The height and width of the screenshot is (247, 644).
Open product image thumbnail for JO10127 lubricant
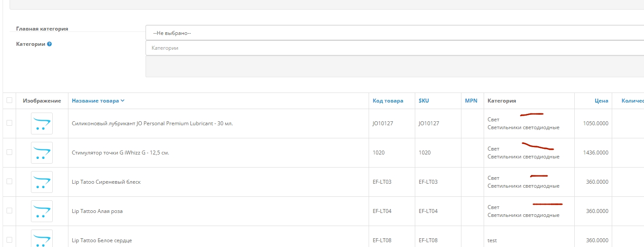(42, 123)
